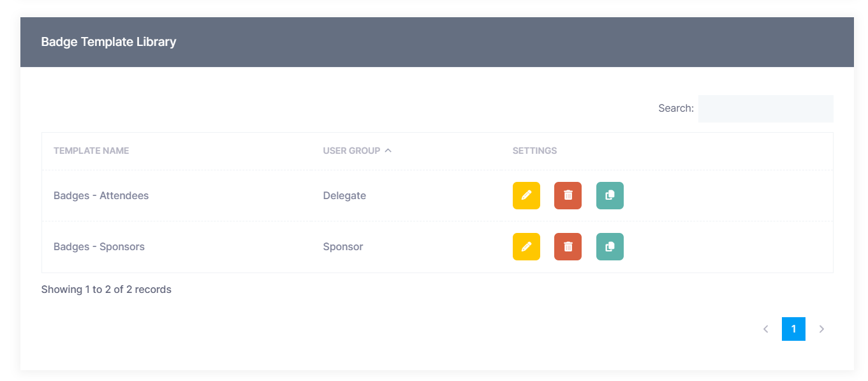Delete the Badges - Attendees template
Viewport: 868px width, 381px height.
coord(568,195)
